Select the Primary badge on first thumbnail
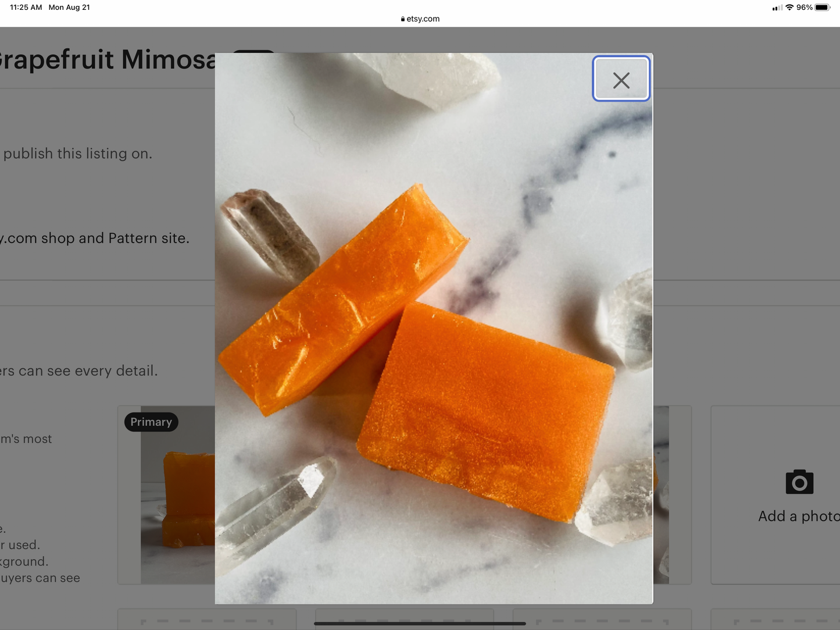The image size is (840, 630). 151,422
